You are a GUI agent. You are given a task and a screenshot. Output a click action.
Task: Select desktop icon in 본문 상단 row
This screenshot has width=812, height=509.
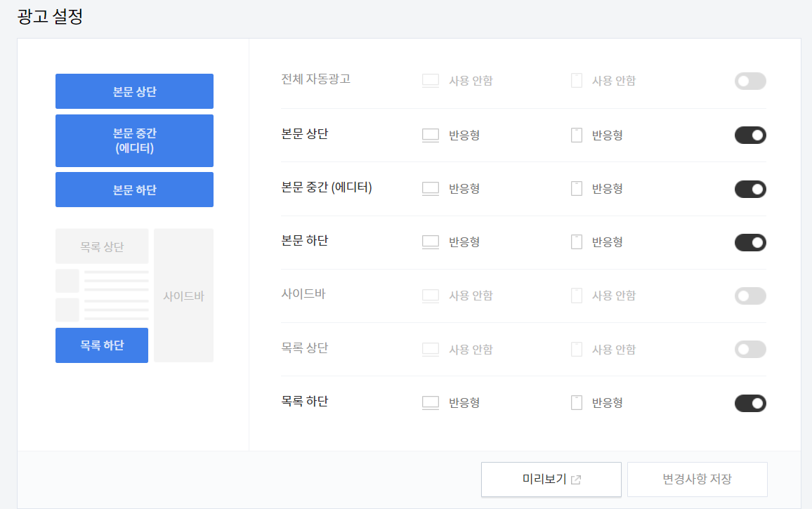coord(431,135)
